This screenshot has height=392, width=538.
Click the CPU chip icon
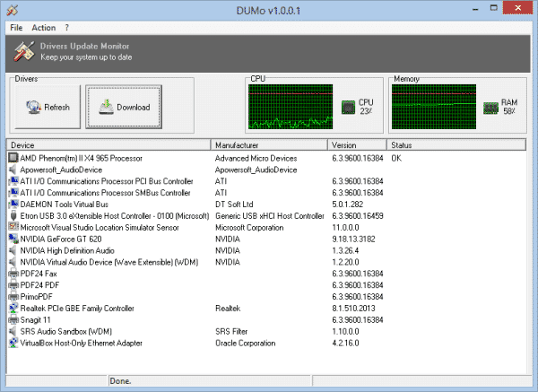(348, 108)
